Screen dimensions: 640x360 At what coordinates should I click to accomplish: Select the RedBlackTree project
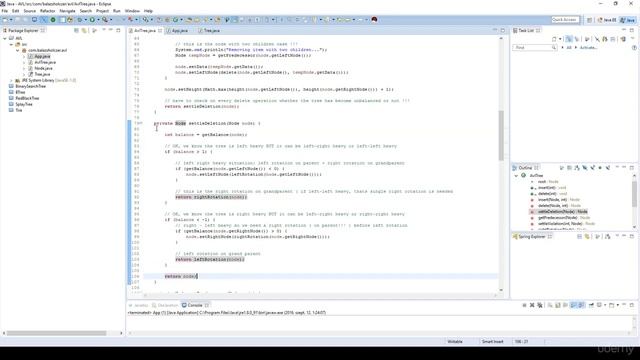coord(27,98)
